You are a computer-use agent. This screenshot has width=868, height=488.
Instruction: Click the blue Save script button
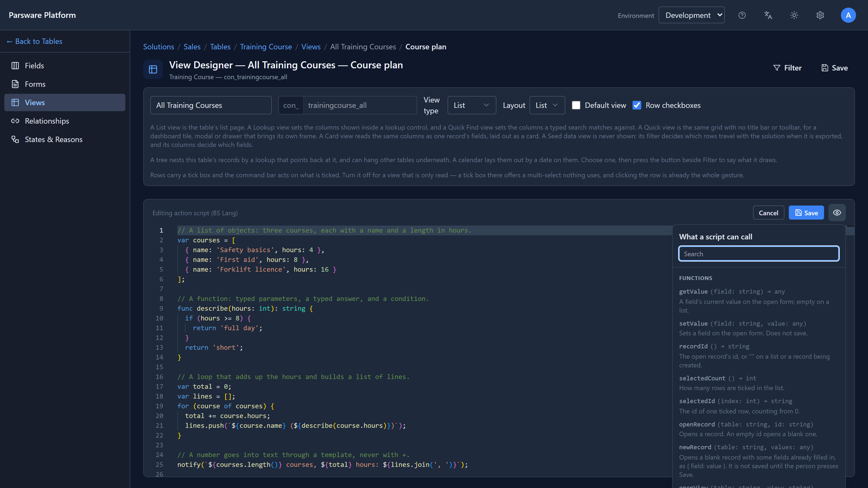[x=806, y=213]
